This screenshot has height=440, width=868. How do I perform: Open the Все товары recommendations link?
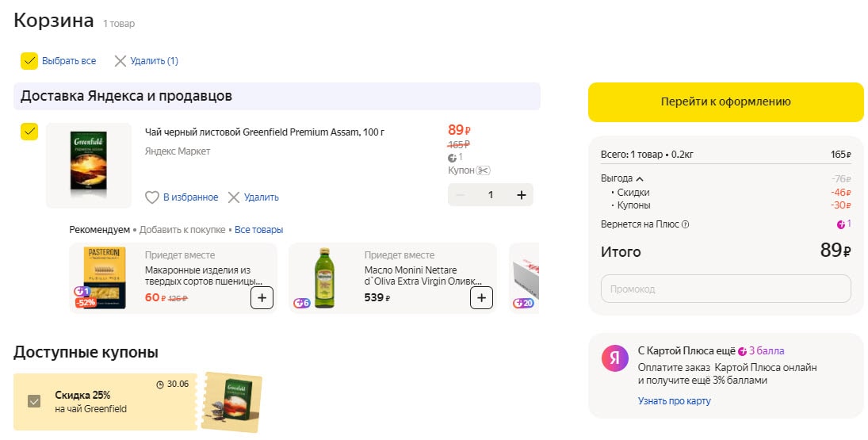click(258, 230)
